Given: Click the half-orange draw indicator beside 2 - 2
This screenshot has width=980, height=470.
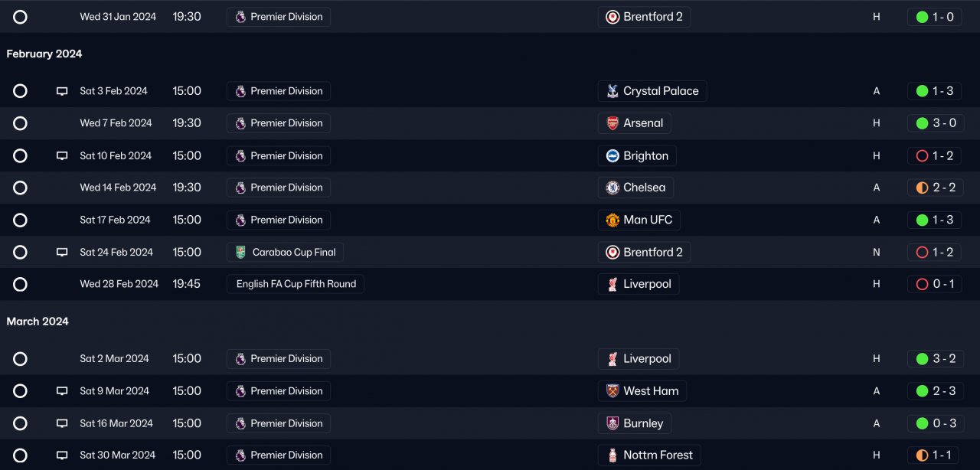Looking at the screenshot, I should [x=922, y=188].
